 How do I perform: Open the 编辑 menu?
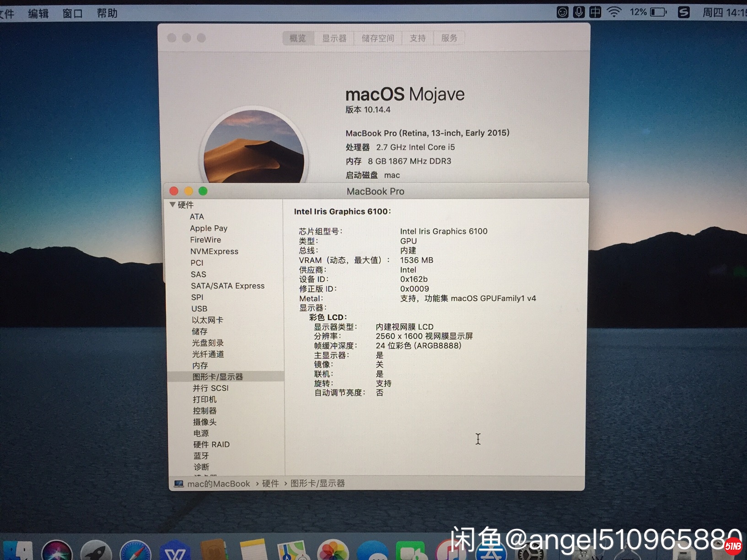[38, 14]
